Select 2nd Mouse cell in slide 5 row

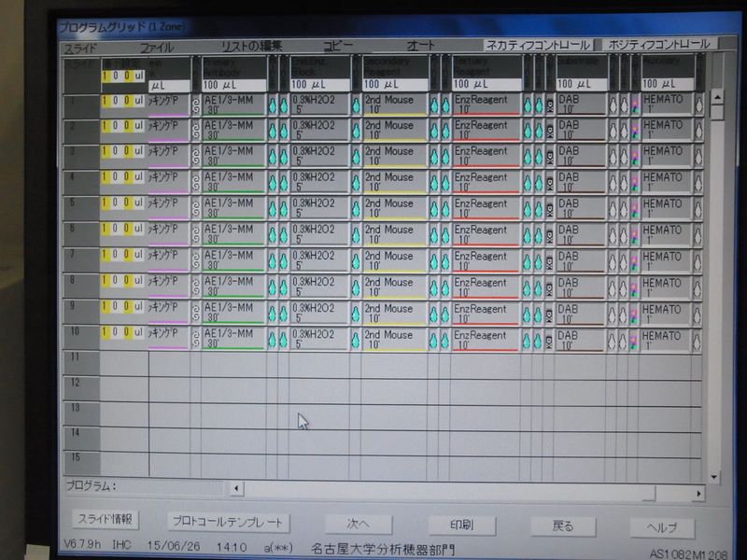point(395,208)
